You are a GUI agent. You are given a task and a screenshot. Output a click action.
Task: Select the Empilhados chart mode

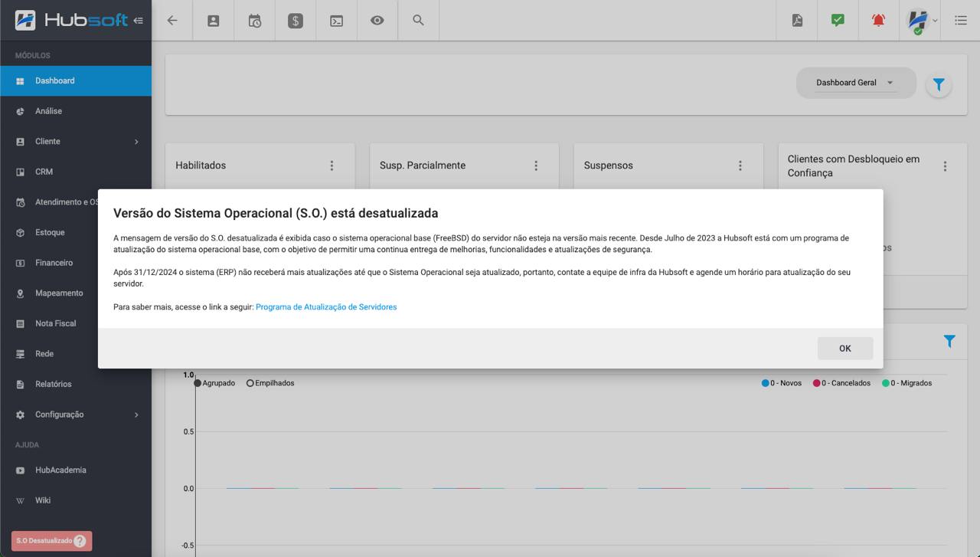point(270,383)
